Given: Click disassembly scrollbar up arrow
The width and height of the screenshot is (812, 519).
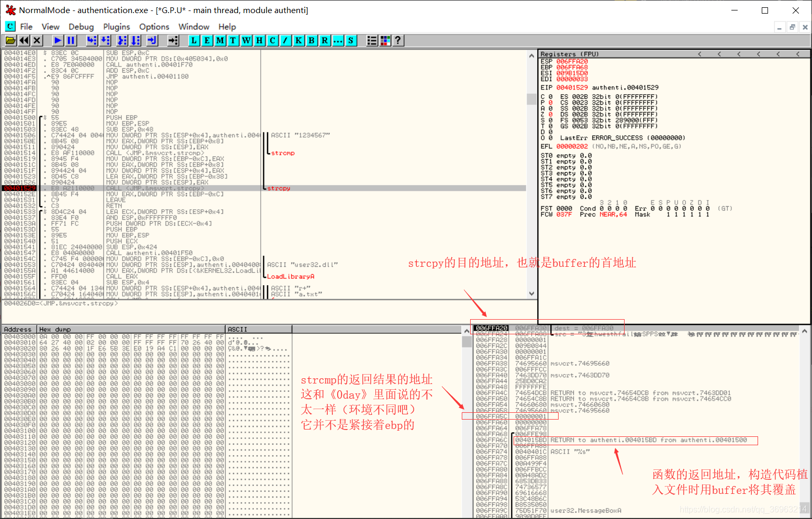Looking at the screenshot, I should pos(531,55).
